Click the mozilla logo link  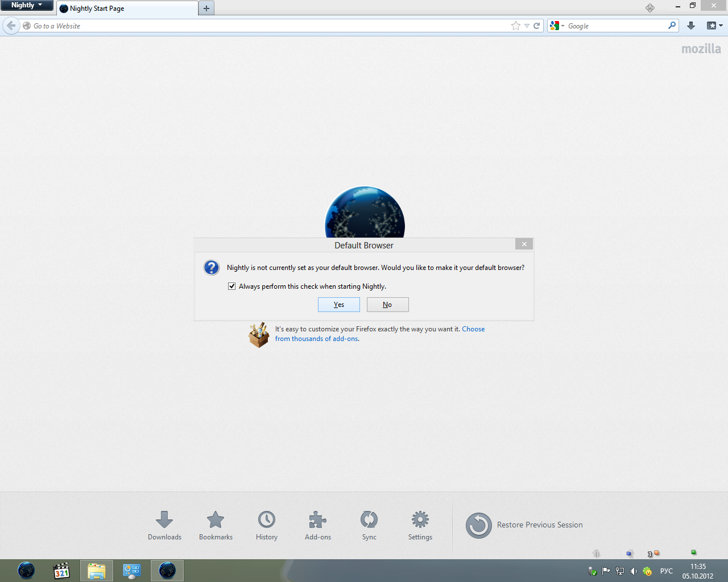[x=701, y=49]
